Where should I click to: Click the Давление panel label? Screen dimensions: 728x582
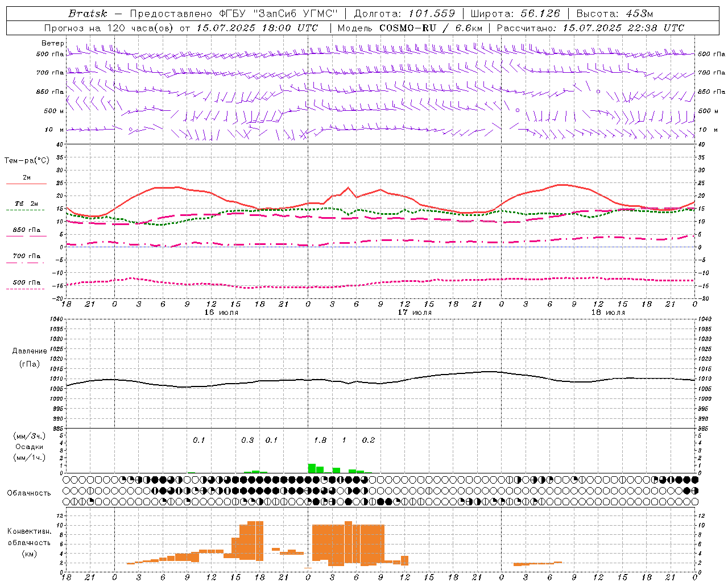(30, 351)
